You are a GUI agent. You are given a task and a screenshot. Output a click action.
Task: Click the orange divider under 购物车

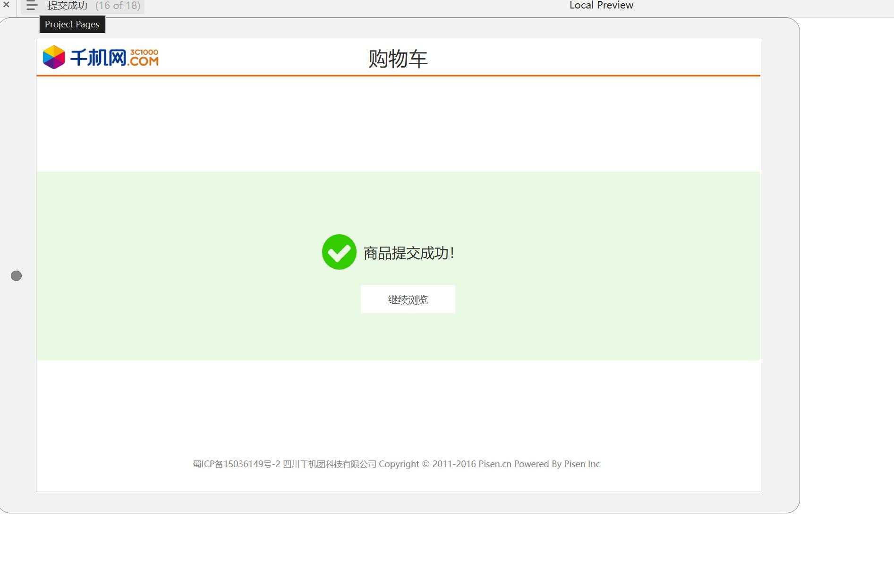[x=399, y=76]
